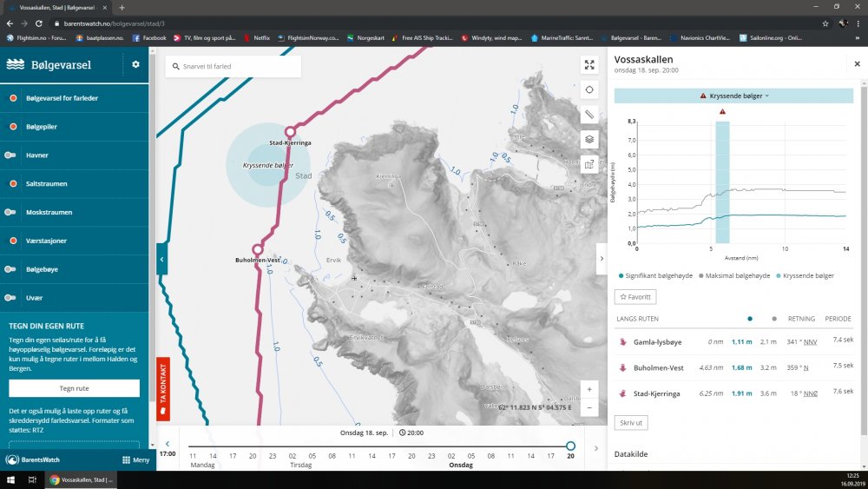Toggle Maksimal bølgehøyde legend series

coord(734,276)
